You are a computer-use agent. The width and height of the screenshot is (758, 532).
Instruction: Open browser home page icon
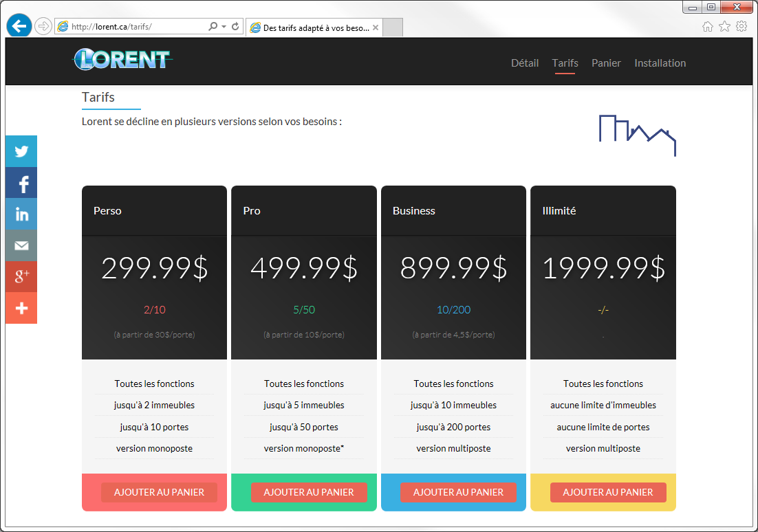click(707, 27)
